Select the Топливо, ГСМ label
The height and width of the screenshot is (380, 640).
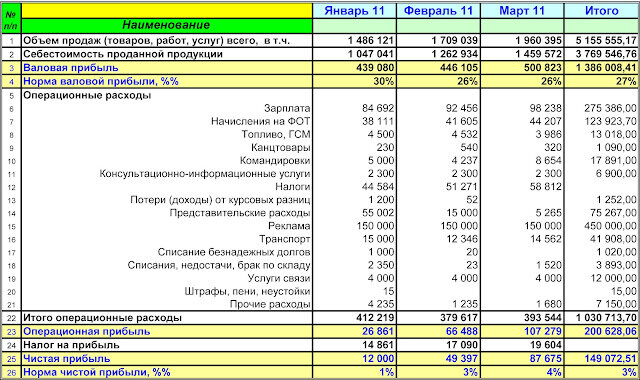276,134
